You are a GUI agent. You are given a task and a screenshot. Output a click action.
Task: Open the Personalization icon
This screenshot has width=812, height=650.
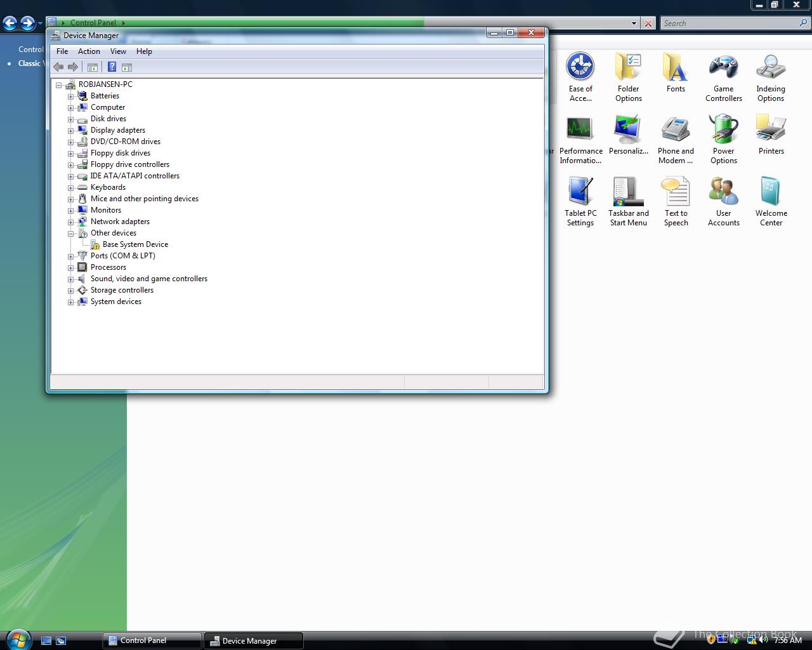[628, 135]
